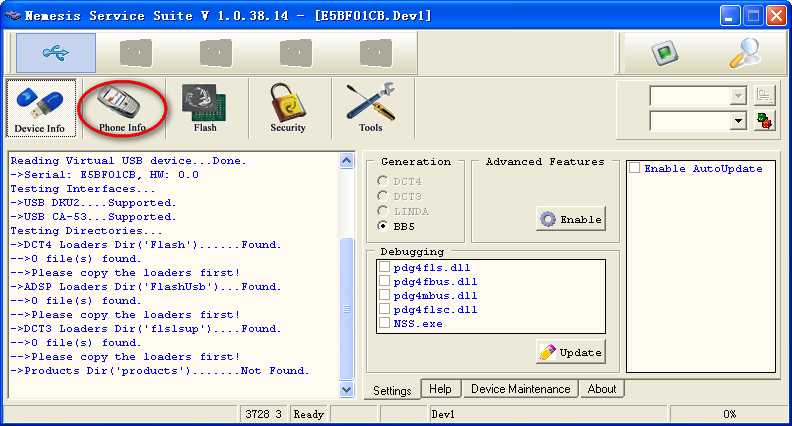
Task: Click the magnifying glass scan icon
Action: pyautogui.click(x=745, y=53)
